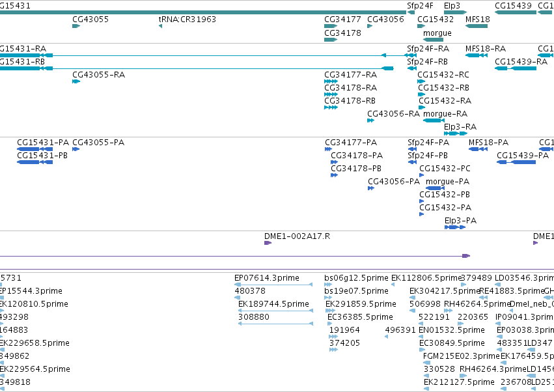This screenshot has height=392, width=554.
Task: Click the CG15432-RA transcript
Action: coord(422,107)
